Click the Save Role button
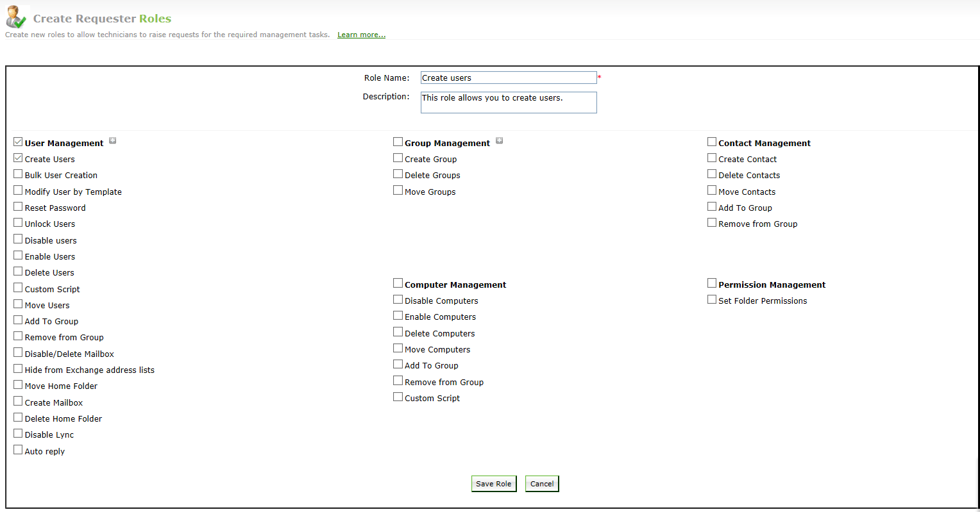Screen dimensions: 980x512 click(494, 484)
